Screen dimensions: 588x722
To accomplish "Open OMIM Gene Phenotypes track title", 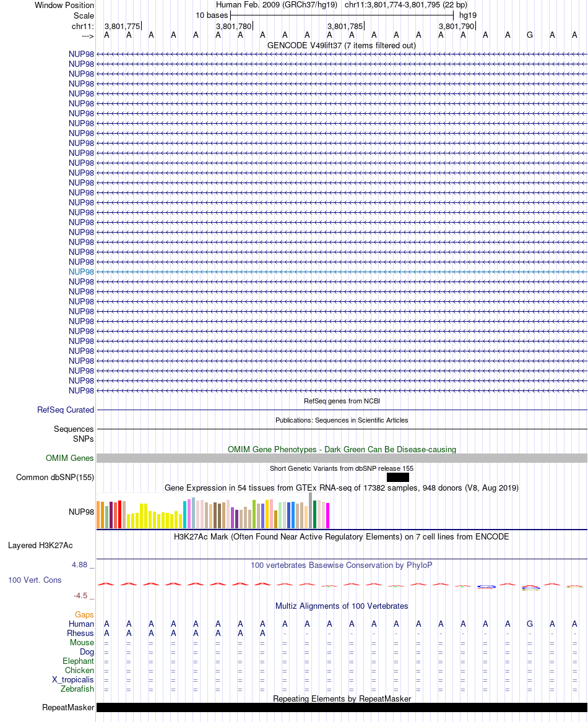I will tap(342, 449).
